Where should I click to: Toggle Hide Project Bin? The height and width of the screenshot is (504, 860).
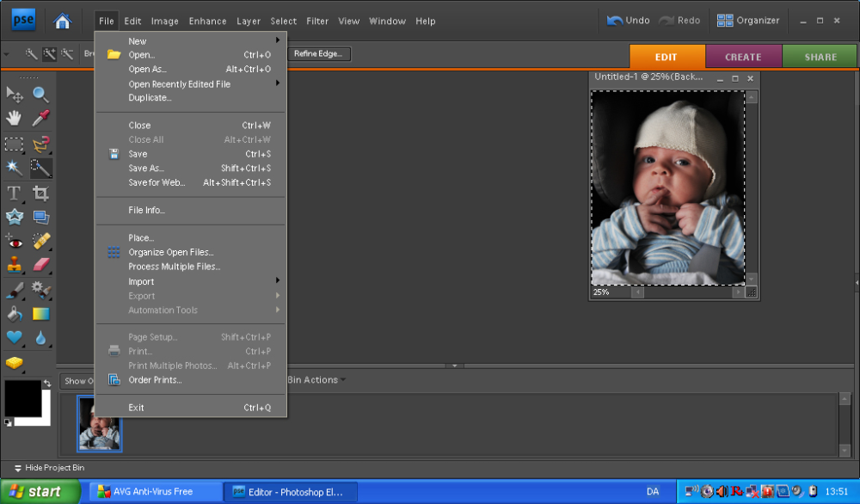coord(49,468)
